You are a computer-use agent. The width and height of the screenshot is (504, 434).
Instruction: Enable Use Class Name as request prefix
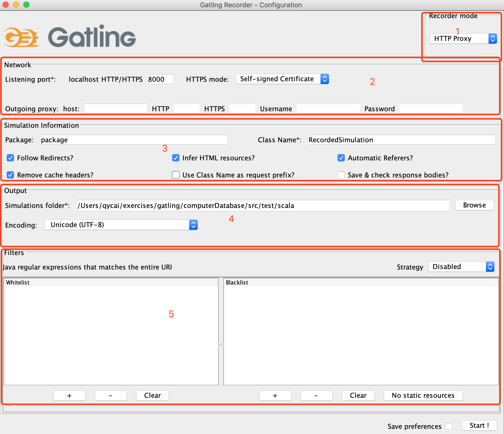coord(176,175)
